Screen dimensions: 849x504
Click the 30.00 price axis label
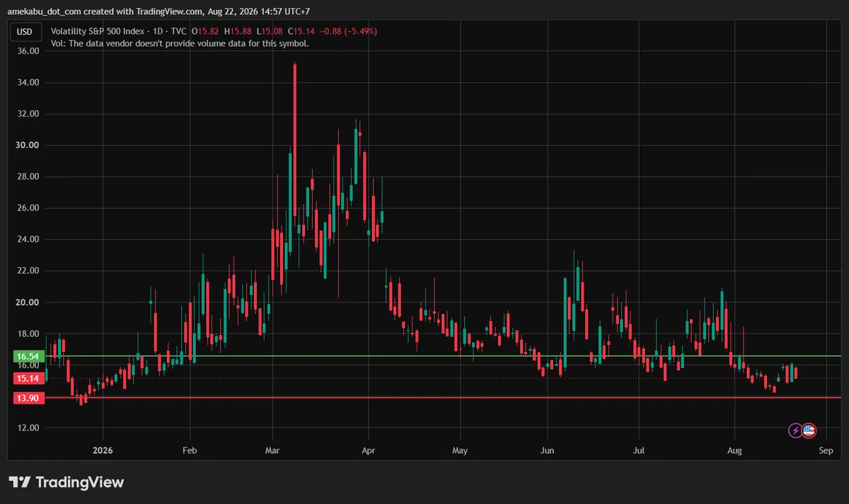pyautogui.click(x=28, y=145)
